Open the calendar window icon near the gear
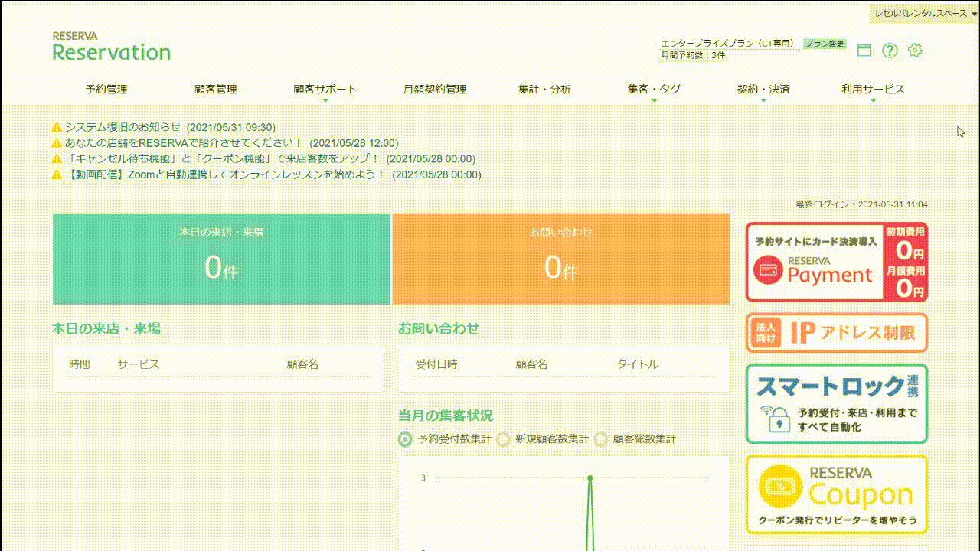 864,50
